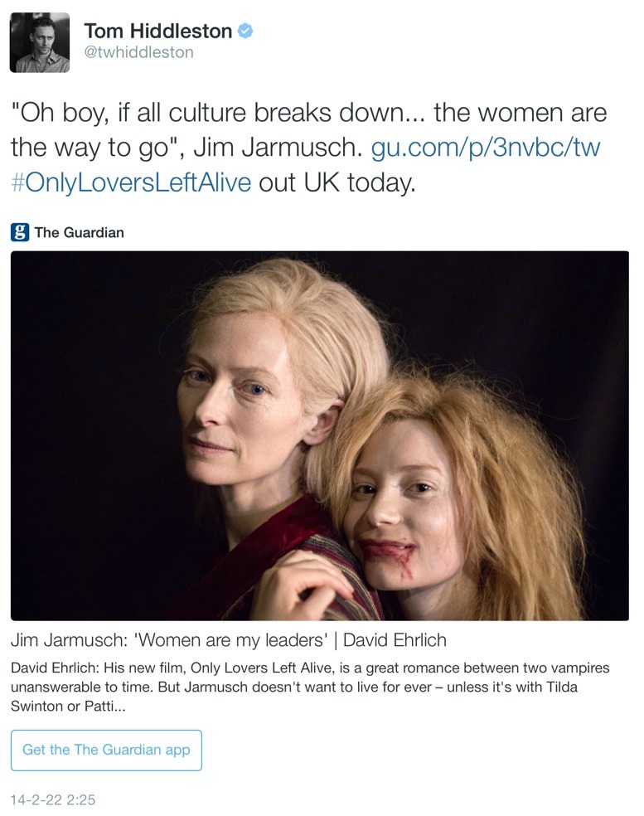Open the #OnlyLoversLeftAlive hashtag

[x=131, y=182]
